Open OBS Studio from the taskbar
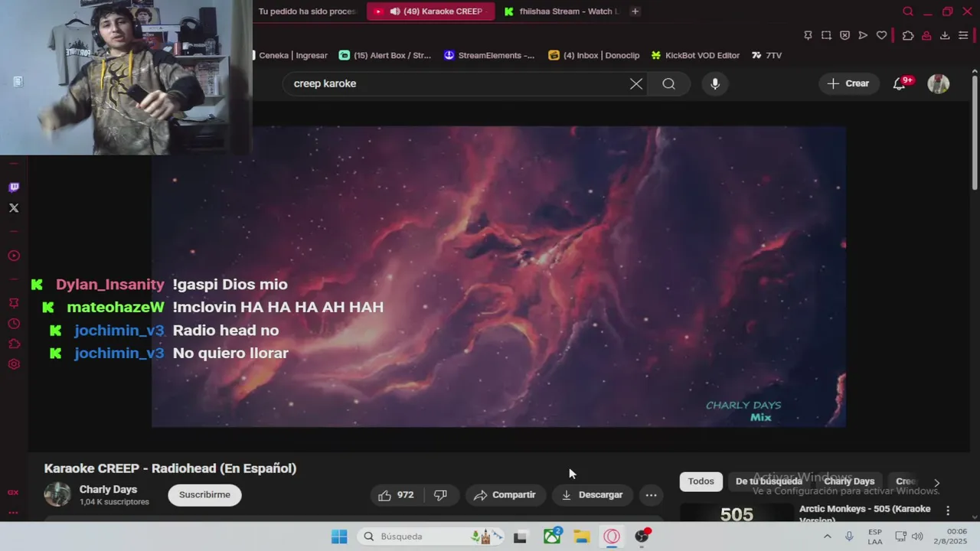980x551 pixels. coord(642,536)
